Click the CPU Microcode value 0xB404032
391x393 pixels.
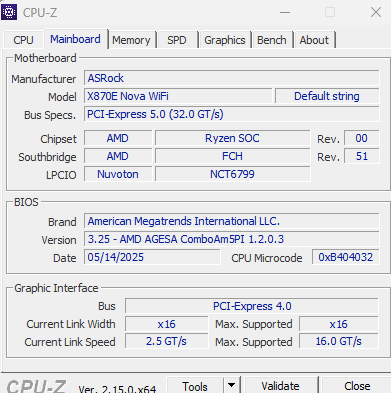click(x=346, y=257)
